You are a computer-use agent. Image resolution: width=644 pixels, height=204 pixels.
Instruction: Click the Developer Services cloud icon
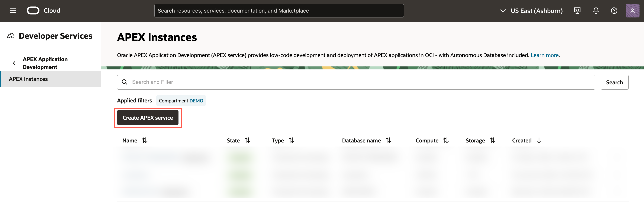tap(11, 36)
